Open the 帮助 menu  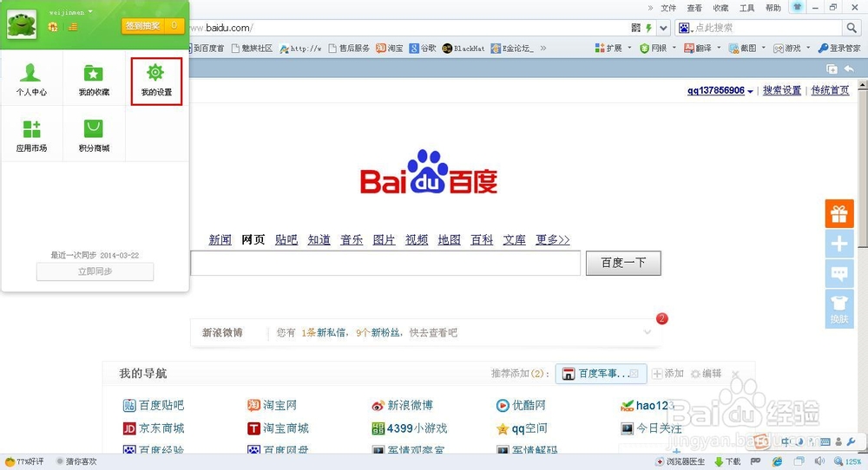(x=773, y=8)
